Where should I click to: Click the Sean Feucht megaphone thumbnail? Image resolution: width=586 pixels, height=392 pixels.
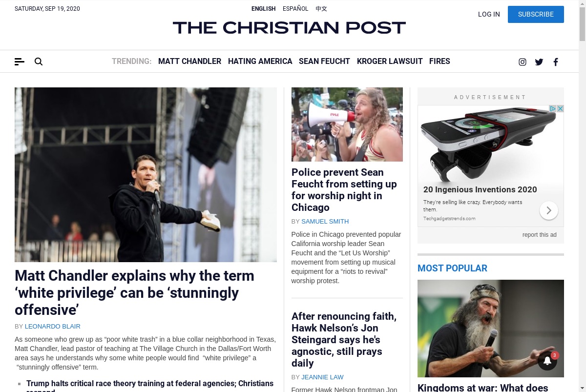[347, 124]
